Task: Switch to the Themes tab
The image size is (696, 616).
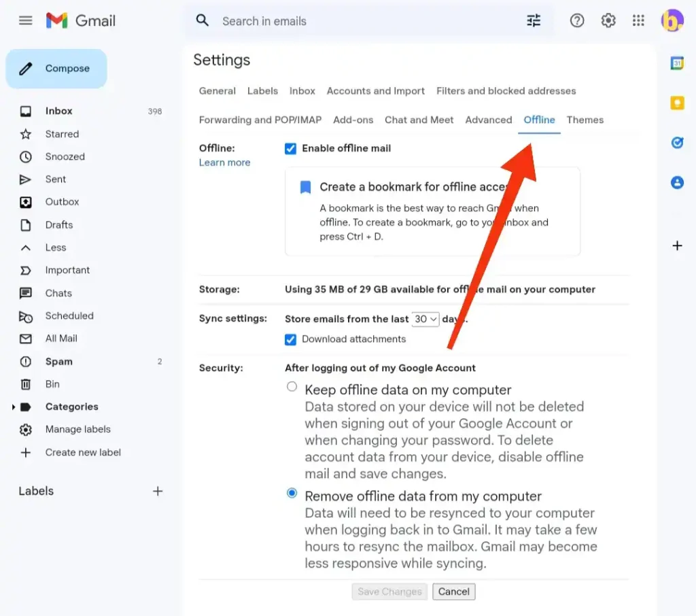Action: 585,120
